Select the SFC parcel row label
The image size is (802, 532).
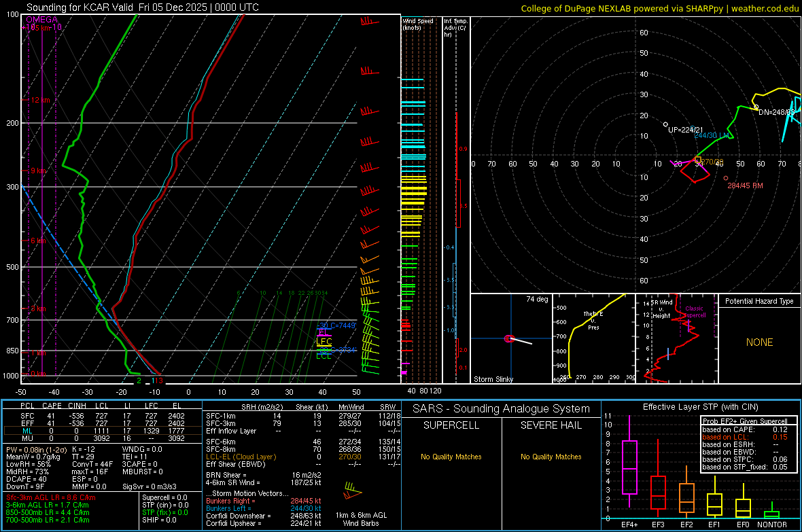click(x=27, y=416)
